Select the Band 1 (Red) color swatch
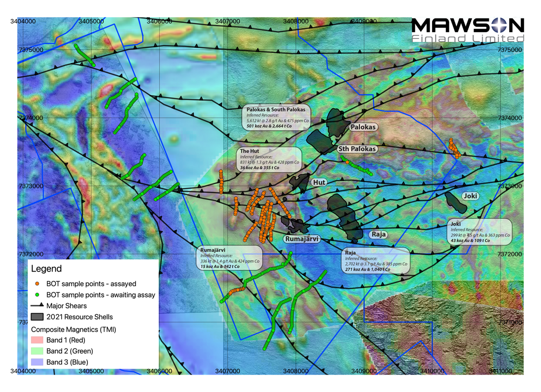This screenshot has width=541, height=392. pyautogui.click(x=37, y=340)
